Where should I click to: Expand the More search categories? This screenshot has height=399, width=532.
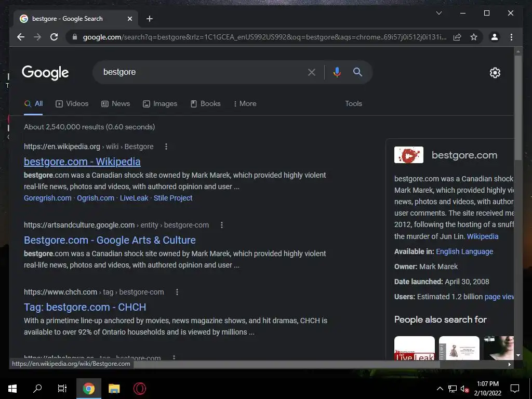pos(245,104)
